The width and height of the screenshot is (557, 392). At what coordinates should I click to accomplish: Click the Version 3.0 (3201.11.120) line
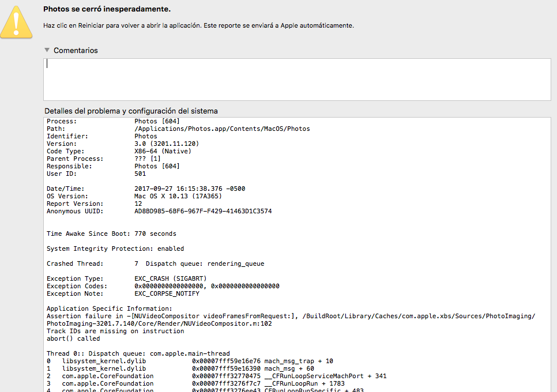[166, 144]
